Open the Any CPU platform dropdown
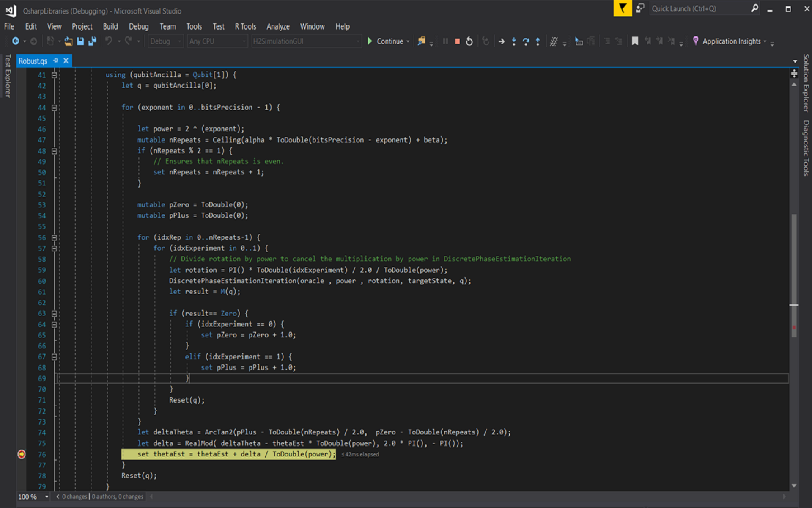Viewport: 812px width, 508px height. pos(243,41)
